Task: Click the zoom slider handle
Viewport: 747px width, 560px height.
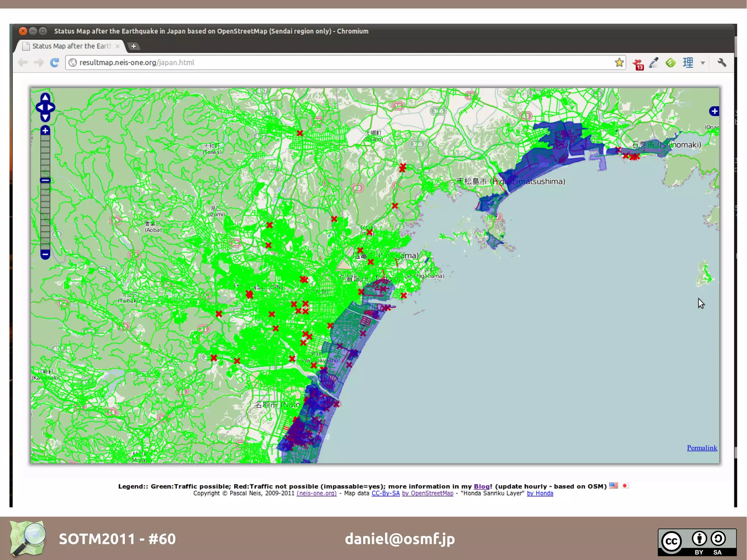Action: tap(45, 180)
